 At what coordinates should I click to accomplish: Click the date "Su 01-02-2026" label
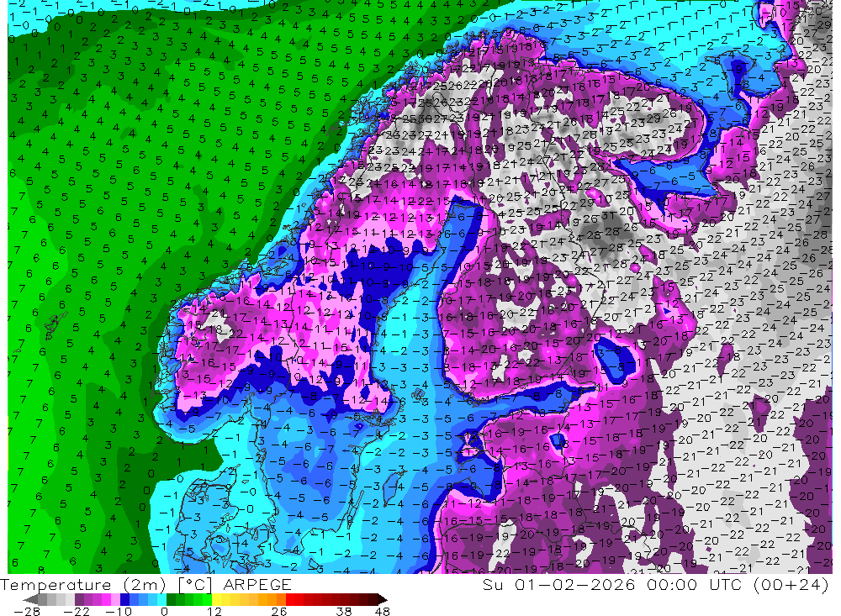coord(558,584)
